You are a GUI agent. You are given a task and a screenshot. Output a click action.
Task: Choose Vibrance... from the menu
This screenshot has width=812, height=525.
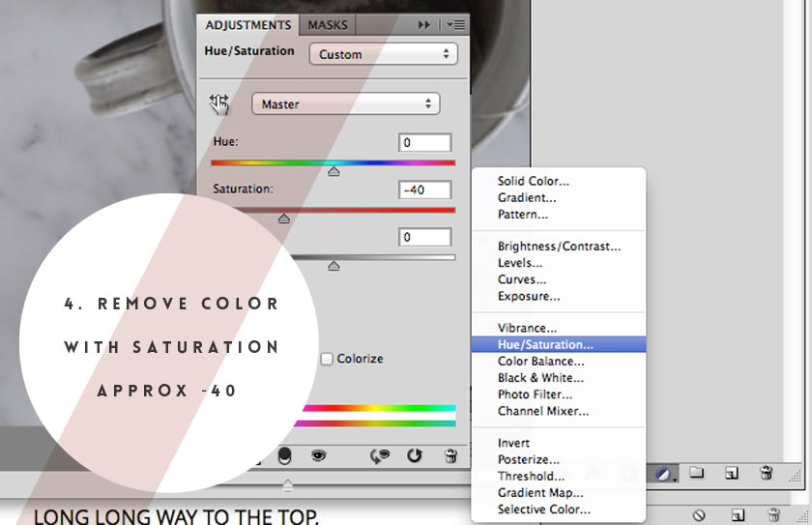tap(559, 328)
